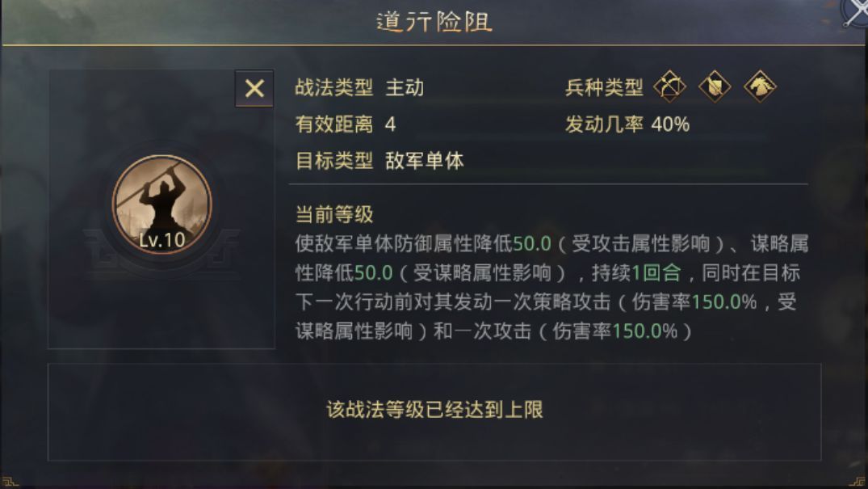868x489 pixels.
Task: Tap the Lv.10 level badge
Action: 161,240
